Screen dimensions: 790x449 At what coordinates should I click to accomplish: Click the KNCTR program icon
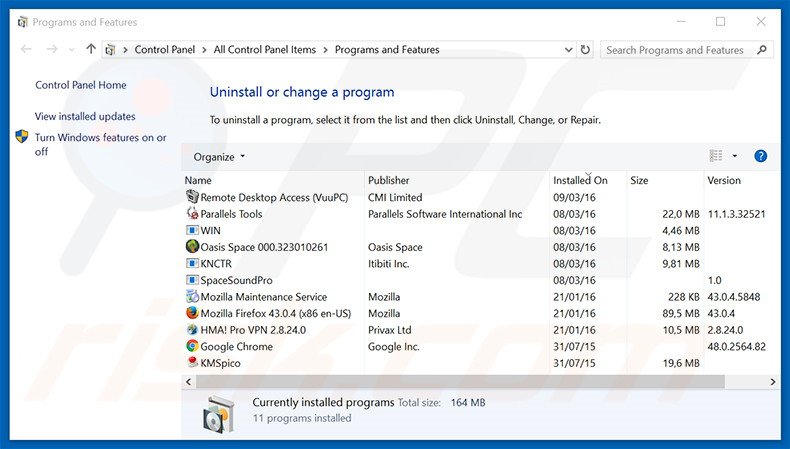192,264
